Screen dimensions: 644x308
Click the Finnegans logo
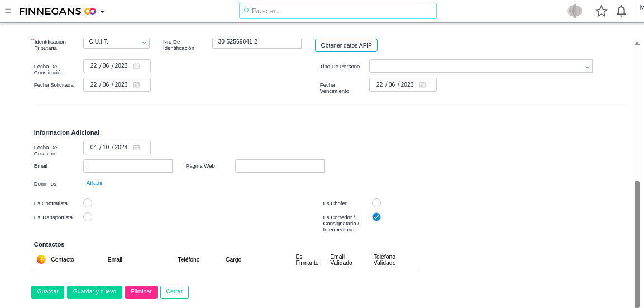click(x=58, y=11)
